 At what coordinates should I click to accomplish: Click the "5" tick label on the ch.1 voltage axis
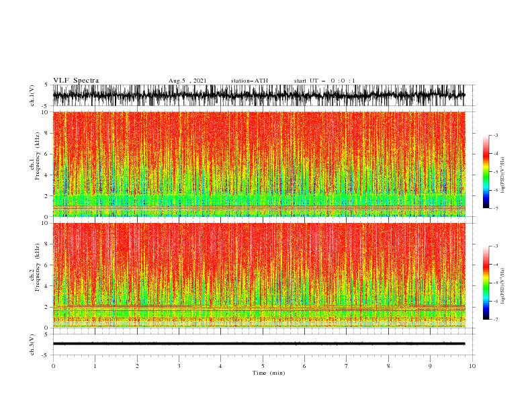(x=46, y=85)
